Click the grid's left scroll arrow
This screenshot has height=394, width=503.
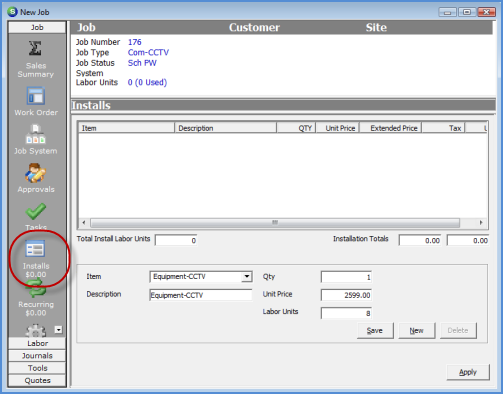[84, 222]
